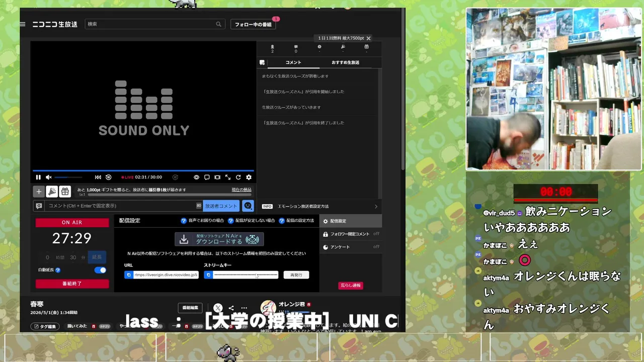Click フォロー中の番組 button
This screenshot has height=362, width=644.
tap(253, 24)
